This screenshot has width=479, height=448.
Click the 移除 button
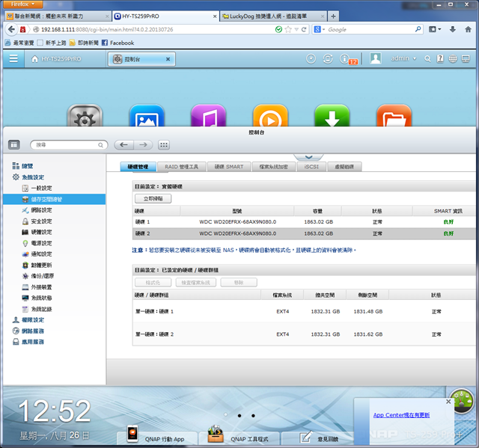239,283
